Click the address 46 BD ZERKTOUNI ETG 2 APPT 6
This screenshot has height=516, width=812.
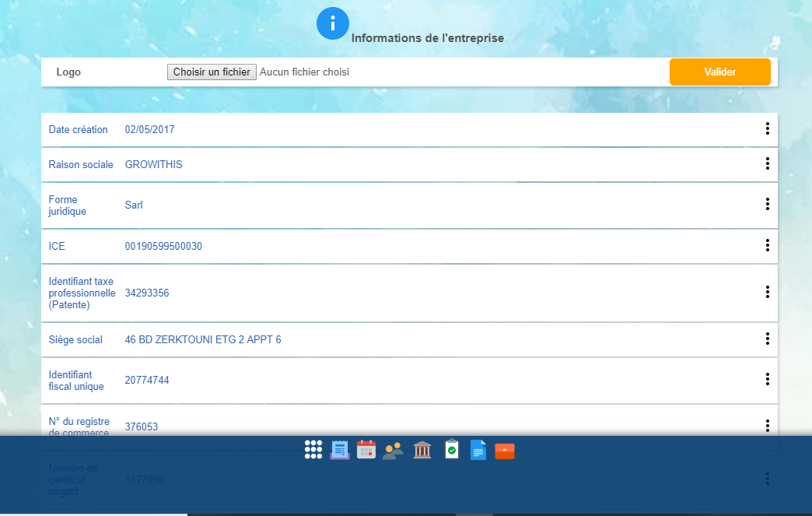coord(203,340)
